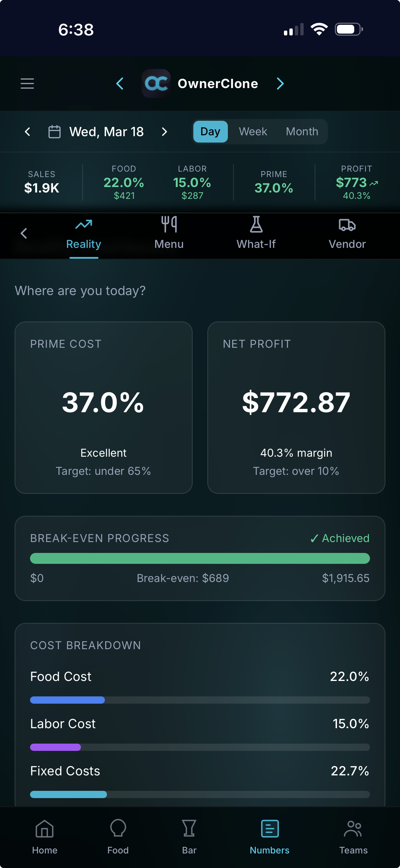Click right chevron next to OwnerClone title
Viewport: 400px width, 868px height.
[280, 84]
